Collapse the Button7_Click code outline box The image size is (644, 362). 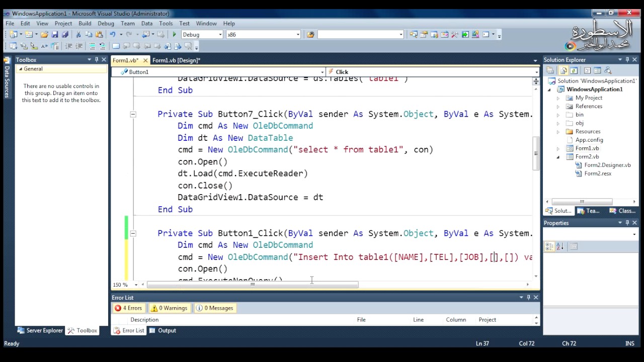(x=133, y=115)
